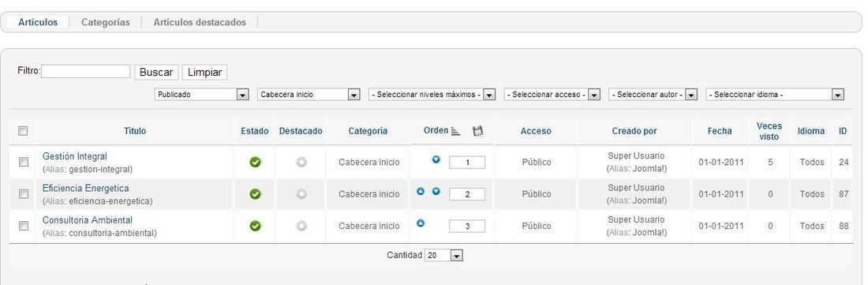Tick the select-all checkbox in header
This screenshot has height=285, width=868.
click(x=23, y=131)
